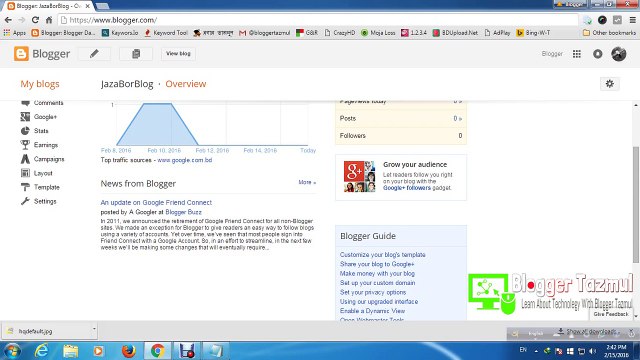Open posts list icon button
The height and width of the screenshot is (360, 640).
tap(136, 53)
